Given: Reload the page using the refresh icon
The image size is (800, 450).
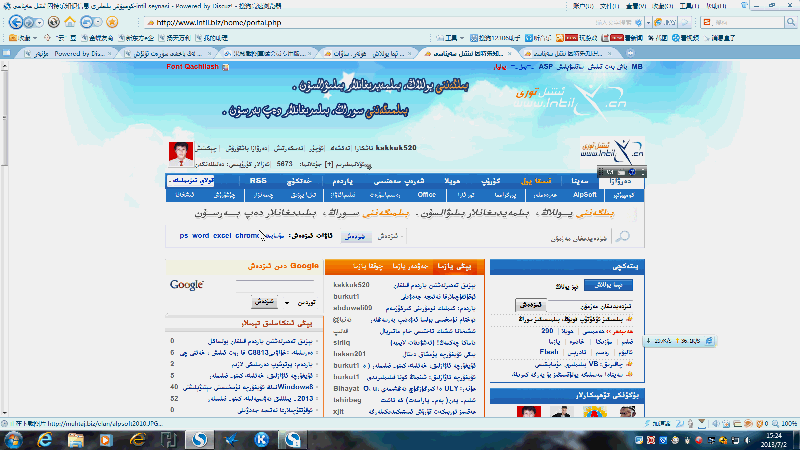Looking at the screenshot, I should [54, 22].
